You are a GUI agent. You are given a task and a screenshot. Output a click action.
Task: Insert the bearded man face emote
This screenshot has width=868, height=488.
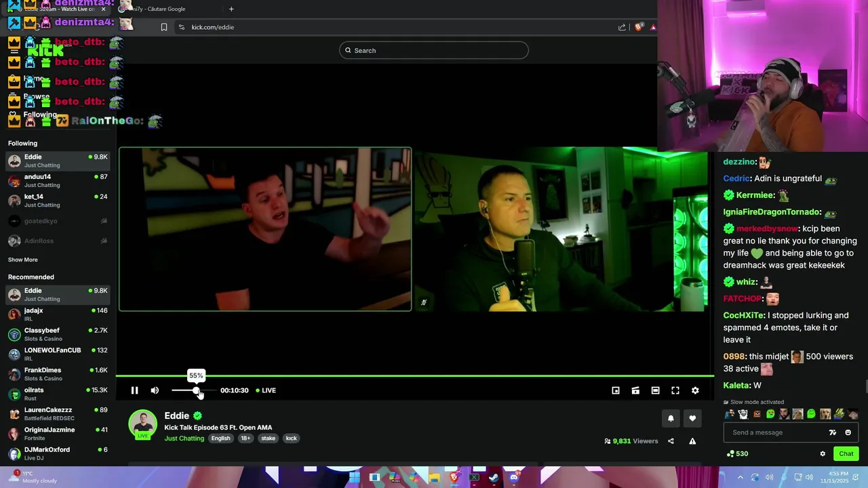[784, 414]
